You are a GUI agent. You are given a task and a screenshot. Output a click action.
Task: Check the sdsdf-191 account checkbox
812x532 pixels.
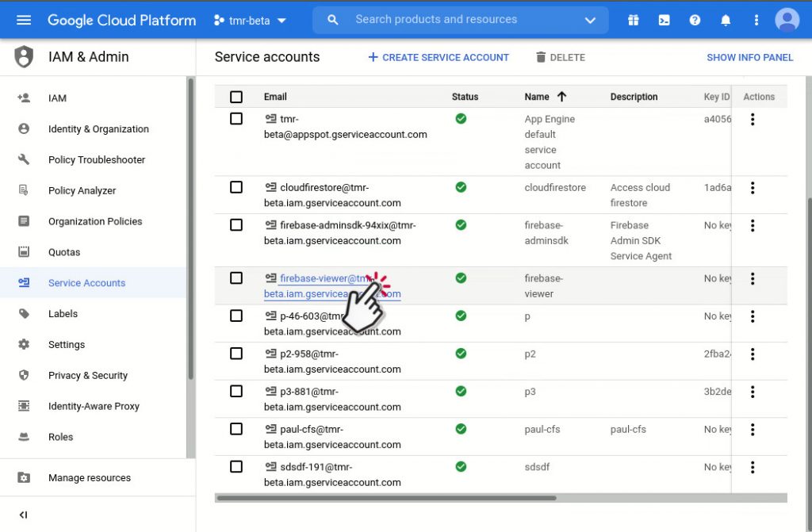coord(236,467)
